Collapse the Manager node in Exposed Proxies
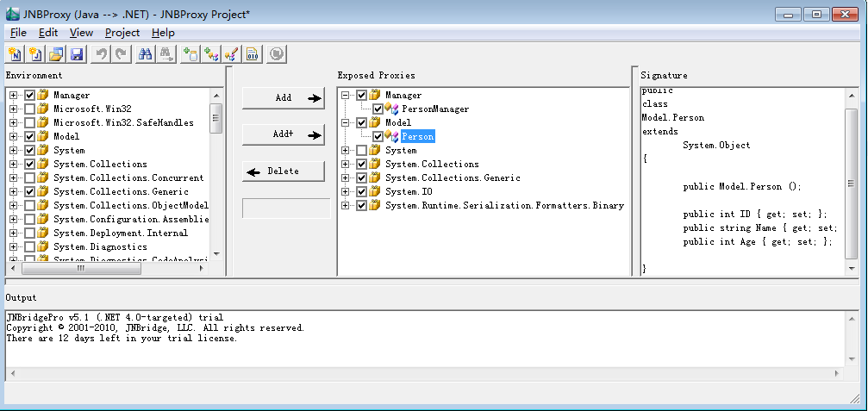The height and width of the screenshot is (411, 868). coord(346,96)
